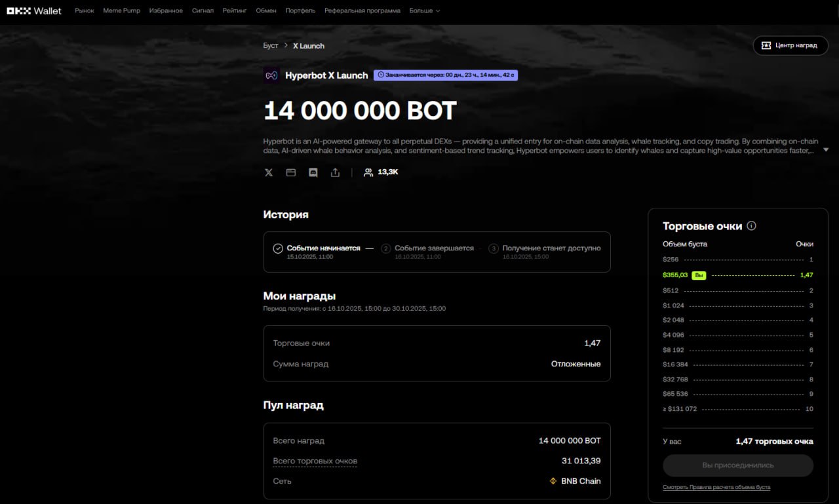Open the Meme Pump menu item
The image size is (839, 504).
tap(121, 11)
